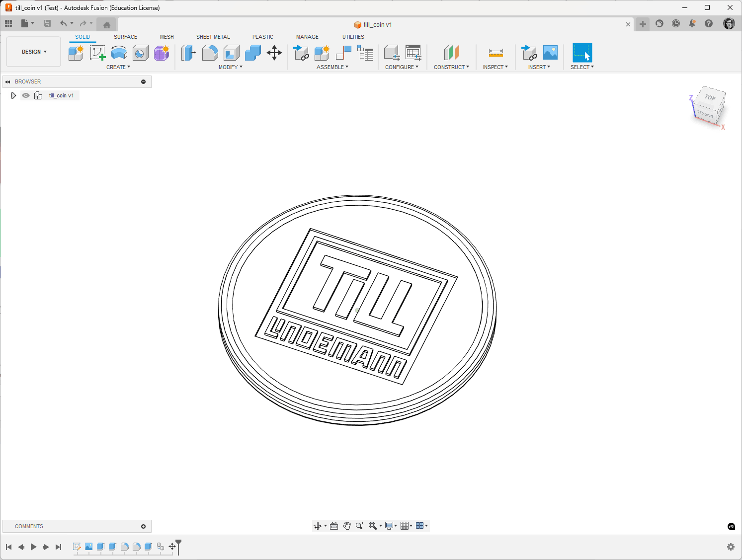Viewport: 742px width, 560px height.
Task: Jump to the timeline beginning
Action: [8, 547]
